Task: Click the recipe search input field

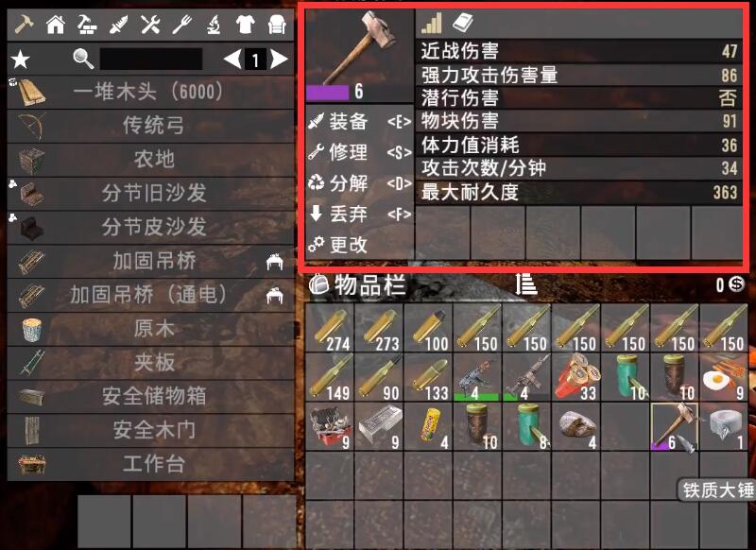Action: coord(151,60)
